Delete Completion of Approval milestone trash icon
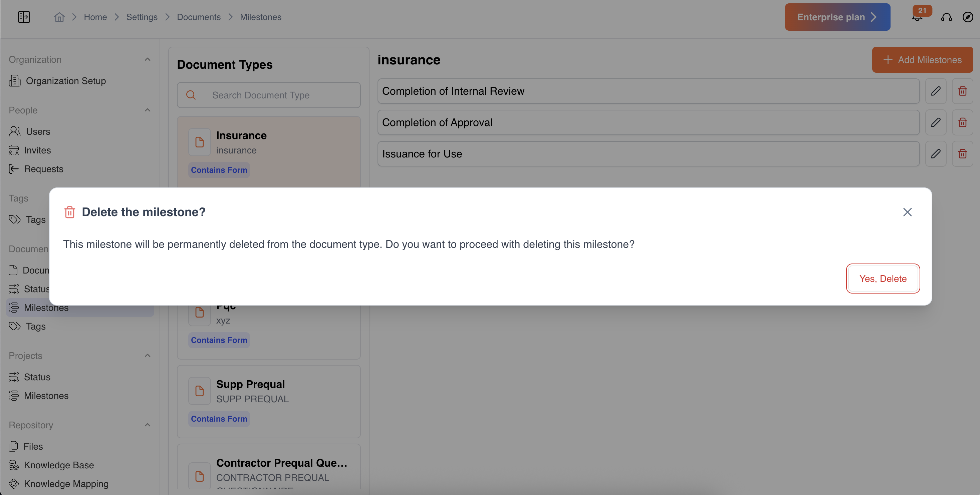 tap(962, 122)
